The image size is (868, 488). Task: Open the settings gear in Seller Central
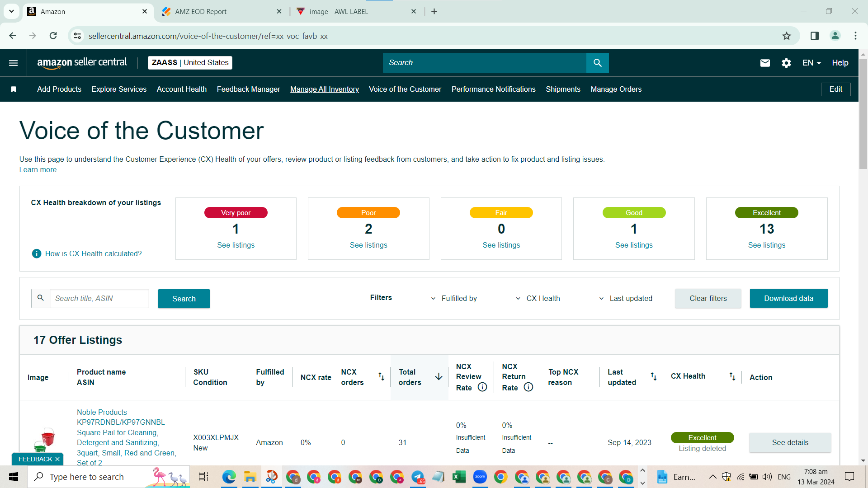pyautogui.click(x=786, y=63)
